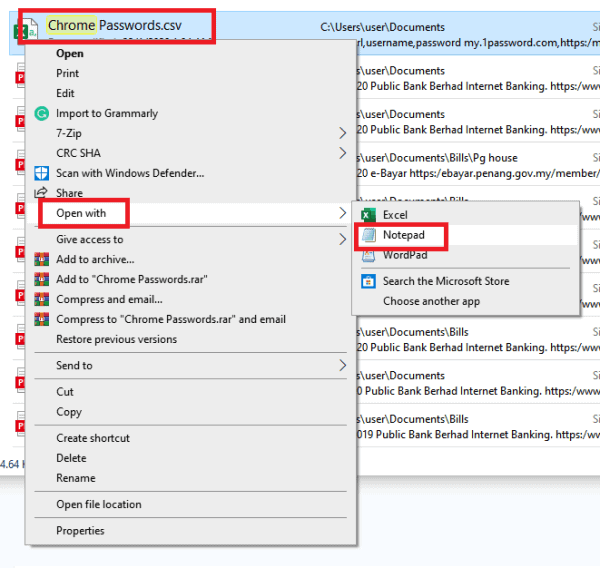Click the Microsoft Store bag icon
600x568 pixels.
pyautogui.click(x=368, y=281)
